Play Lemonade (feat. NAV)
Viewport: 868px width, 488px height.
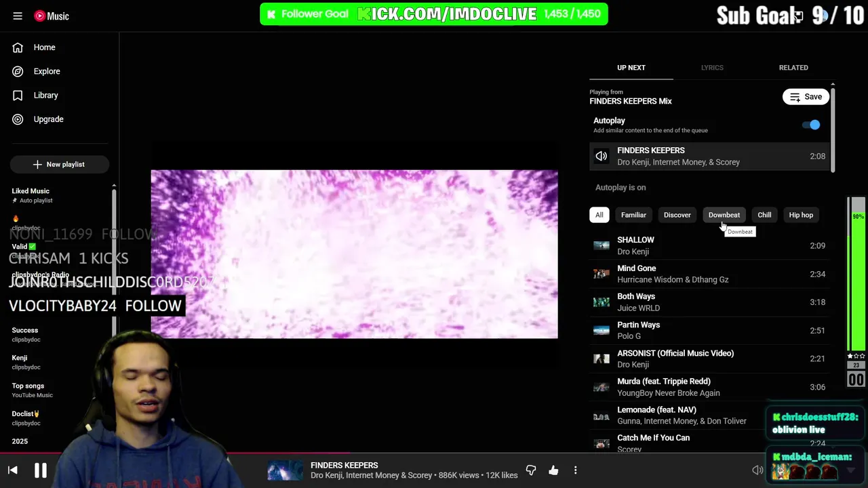710,415
